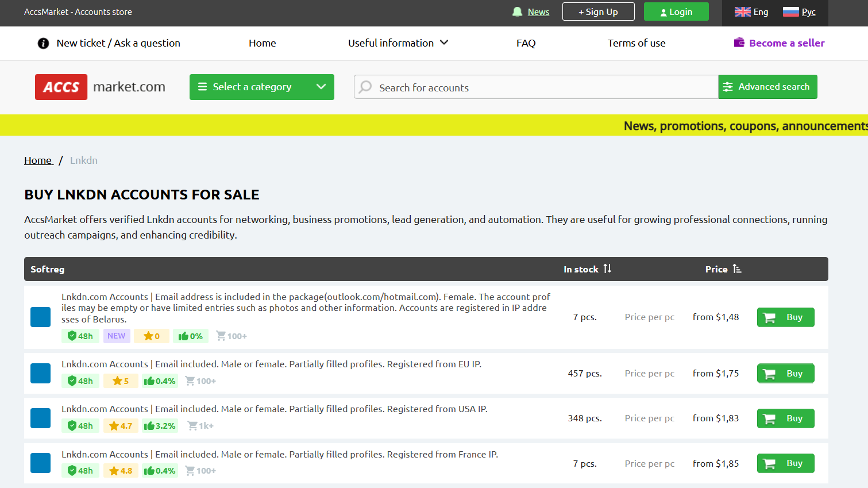The width and height of the screenshot is (868, 488).
Task: Click the 4.7 star rating on the USA listing
Action: coord(121,426)
